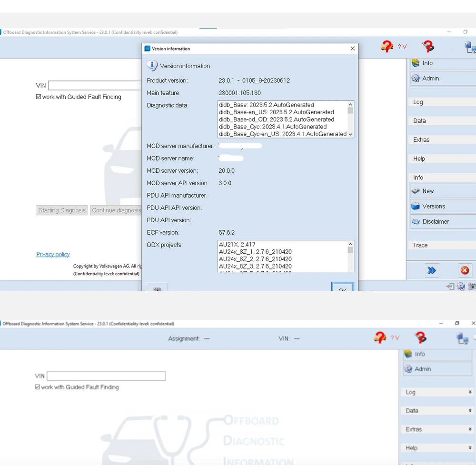Open Admin mode in upper window sidebar
This screenshot has width=476, height=476.
click(x=443, y=79)
